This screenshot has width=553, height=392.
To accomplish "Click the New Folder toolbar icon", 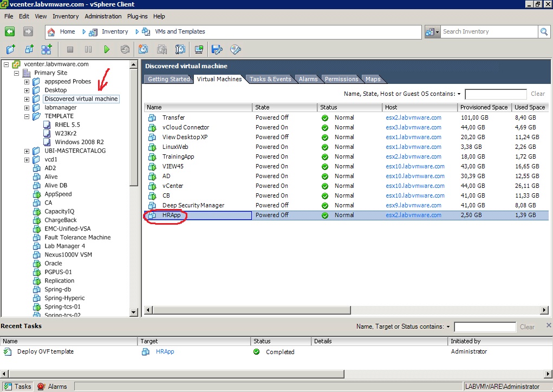I will click(11, 49).
